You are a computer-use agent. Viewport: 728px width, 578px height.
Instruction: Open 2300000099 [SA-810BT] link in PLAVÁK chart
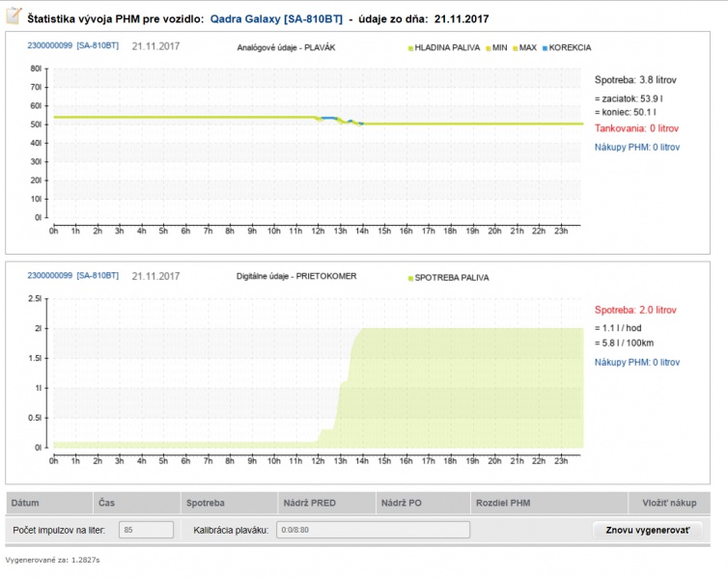pos(72,45)
